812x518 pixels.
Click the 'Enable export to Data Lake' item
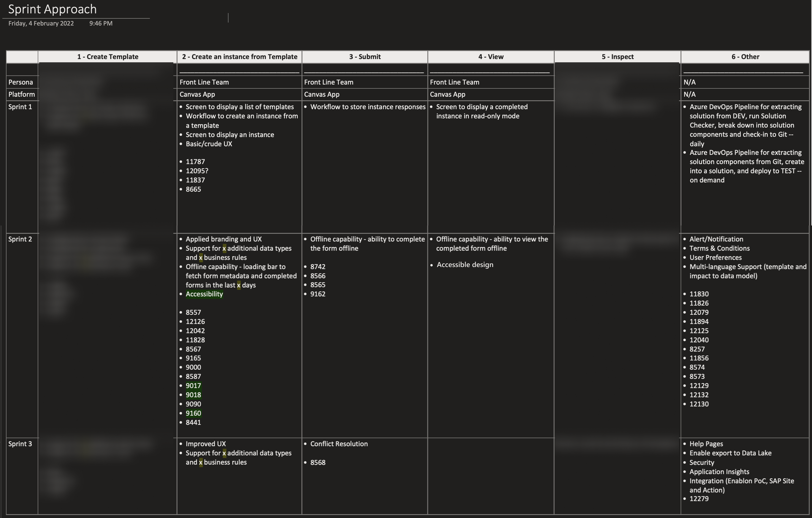pyautogui.click(x=730, y=453)
